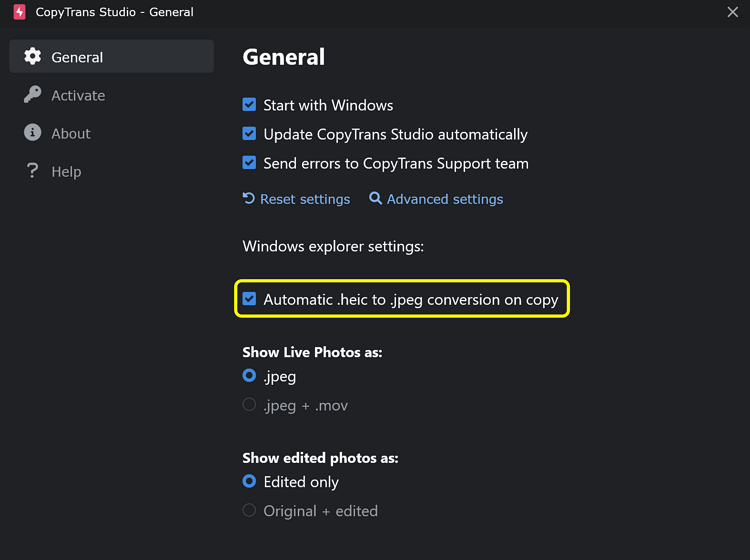Click the key icon beside Activate
Image resolution: width=750 pixels, height=560 pixels.
click(33, 95)
